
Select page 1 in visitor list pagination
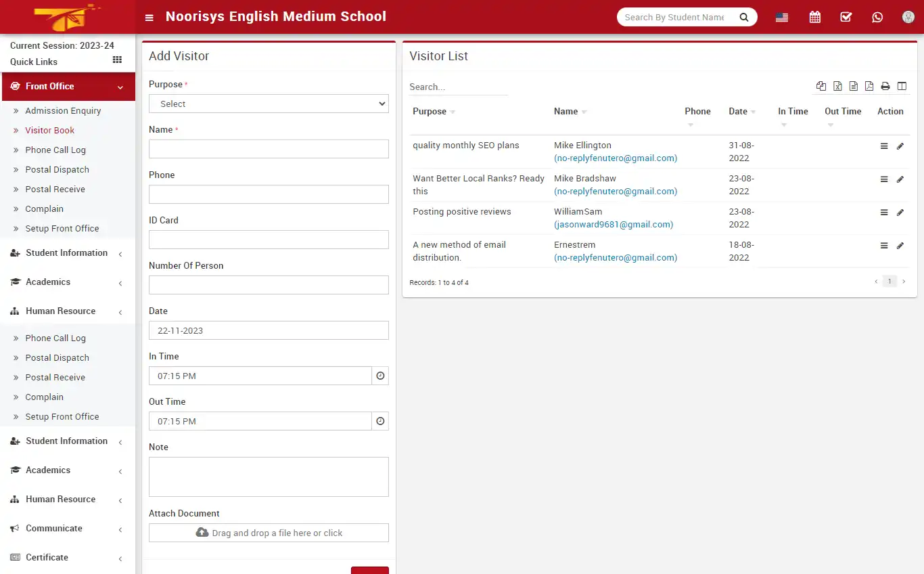coord(890,281)
